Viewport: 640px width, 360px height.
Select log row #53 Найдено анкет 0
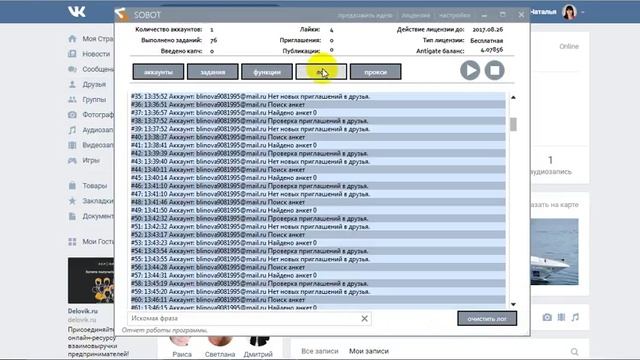pos(318,243)
